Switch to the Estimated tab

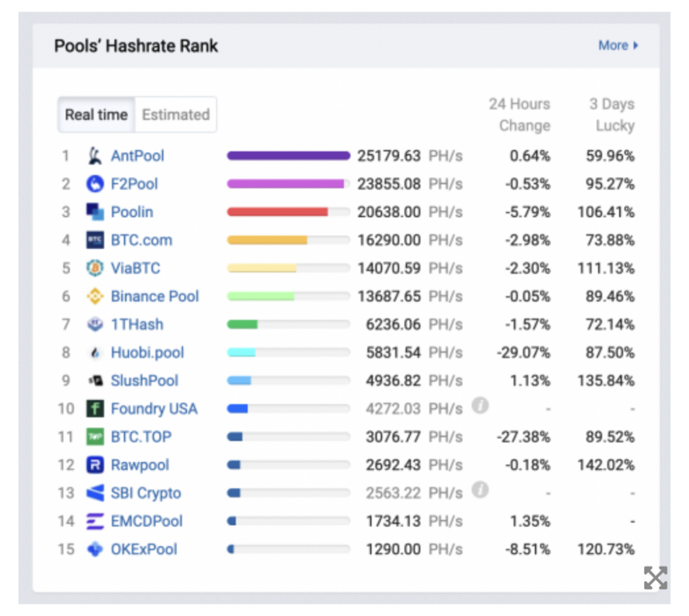[176, 114]
